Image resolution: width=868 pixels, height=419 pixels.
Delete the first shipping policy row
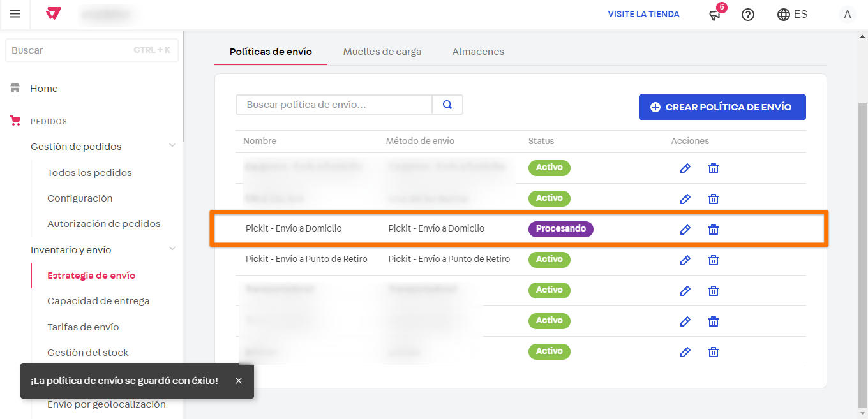(713, 168)
